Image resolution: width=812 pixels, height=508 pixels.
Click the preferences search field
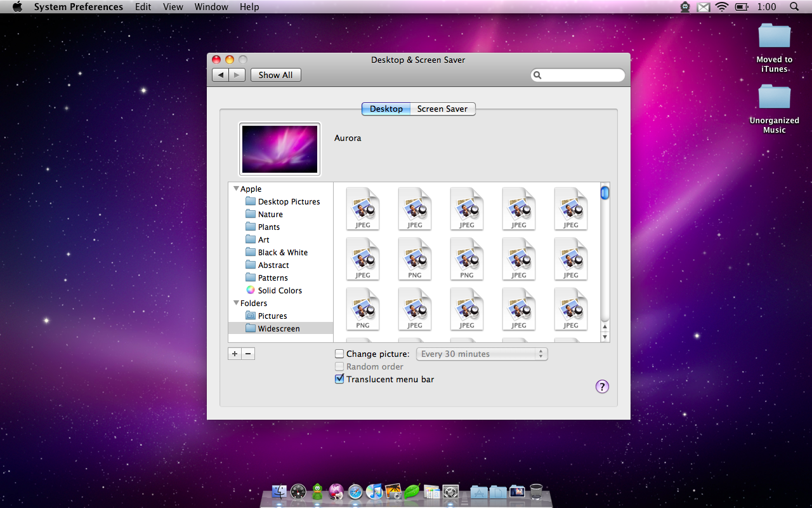(x=578, y=75)
